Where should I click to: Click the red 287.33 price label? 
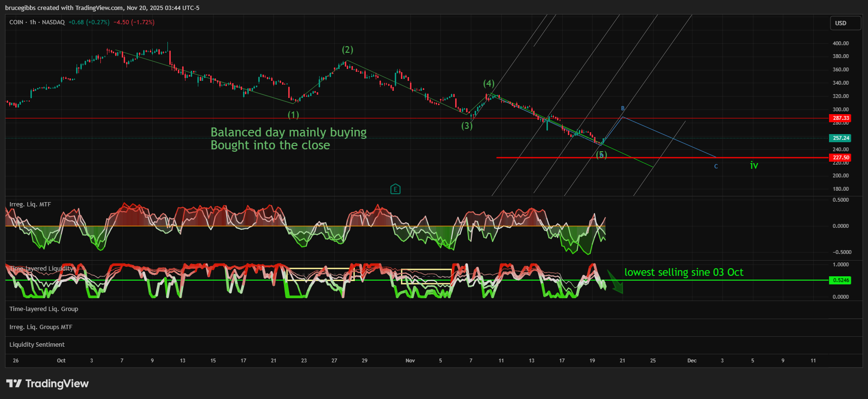click(x=840, y=118)
